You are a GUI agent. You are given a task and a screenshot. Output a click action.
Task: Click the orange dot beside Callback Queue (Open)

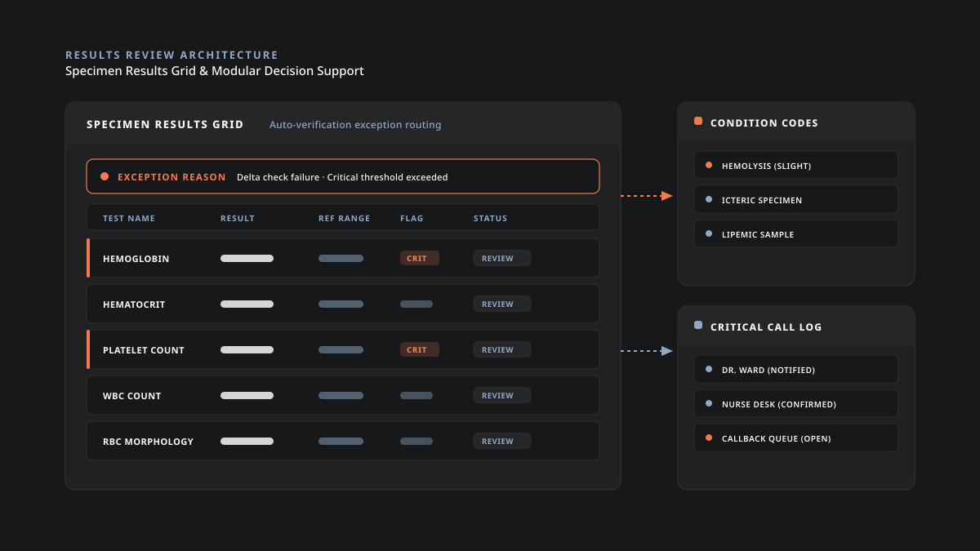click(709, 438)
